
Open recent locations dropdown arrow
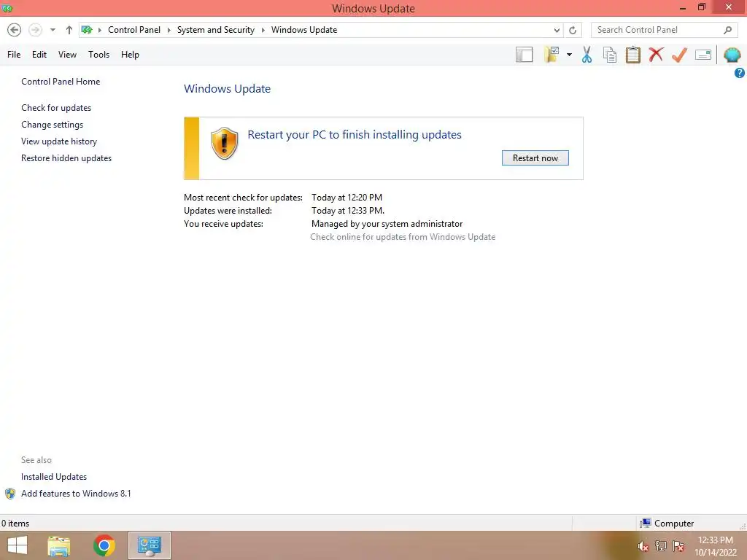tap(53, 30)
